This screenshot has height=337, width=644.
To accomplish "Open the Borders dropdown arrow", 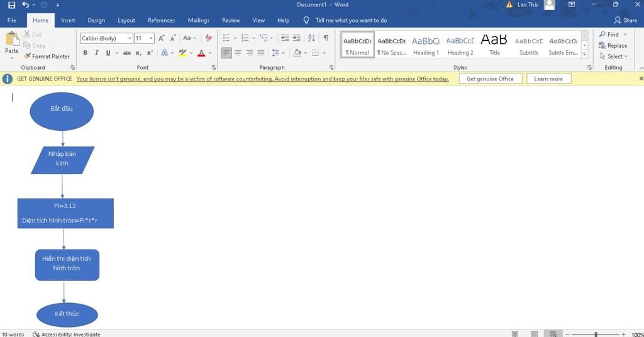I will [x=325, y=53].
